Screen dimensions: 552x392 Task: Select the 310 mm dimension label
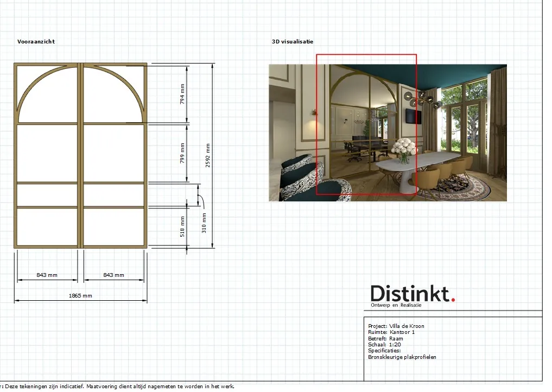(204, 223)
